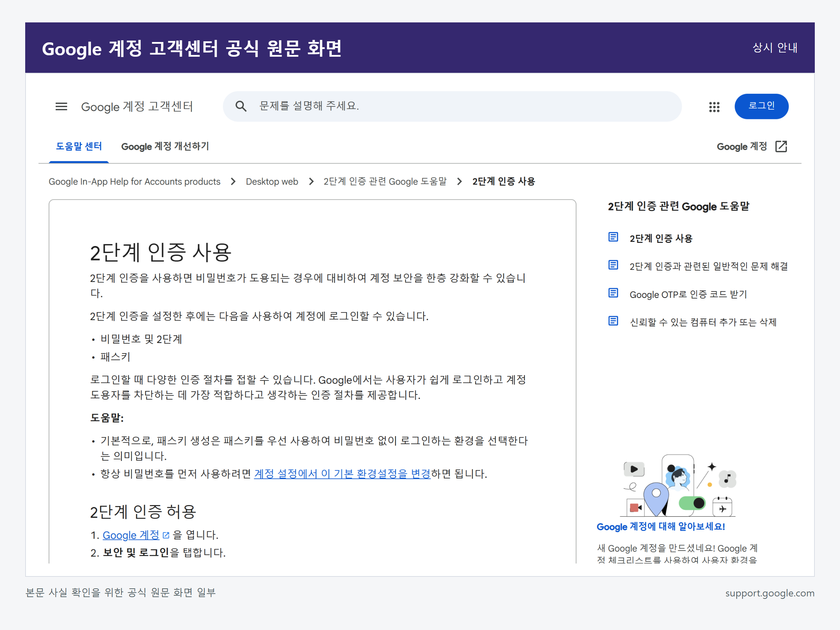The image size is (840, 630).
Task: Click the chevron before 2단계 인증 사용 breadcrumb
Action: pos(460,182)
